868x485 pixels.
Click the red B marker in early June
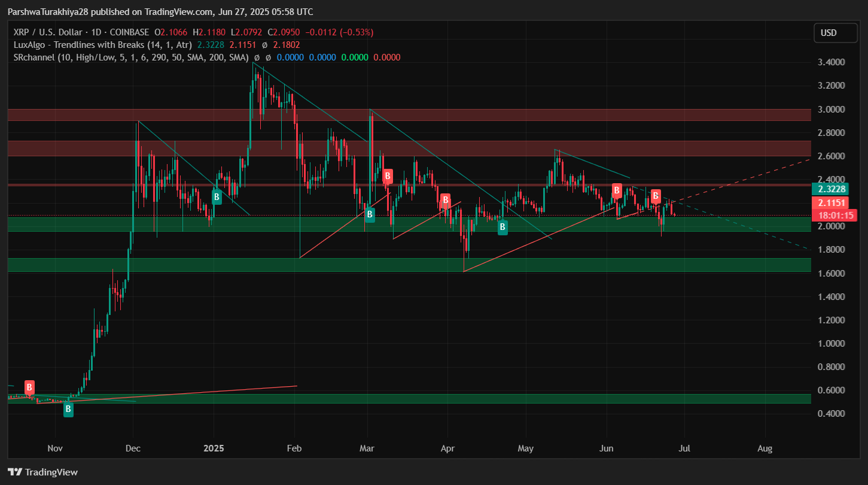616,191
